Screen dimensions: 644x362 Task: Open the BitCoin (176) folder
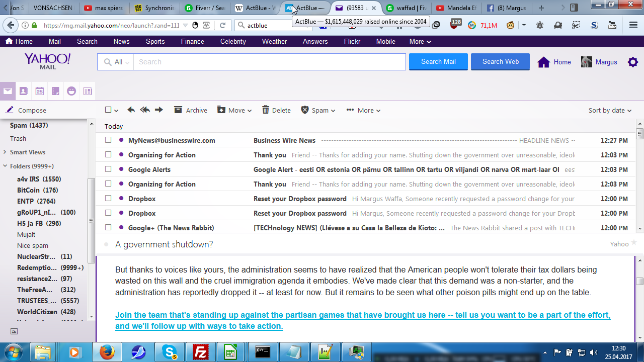point(38,190)
